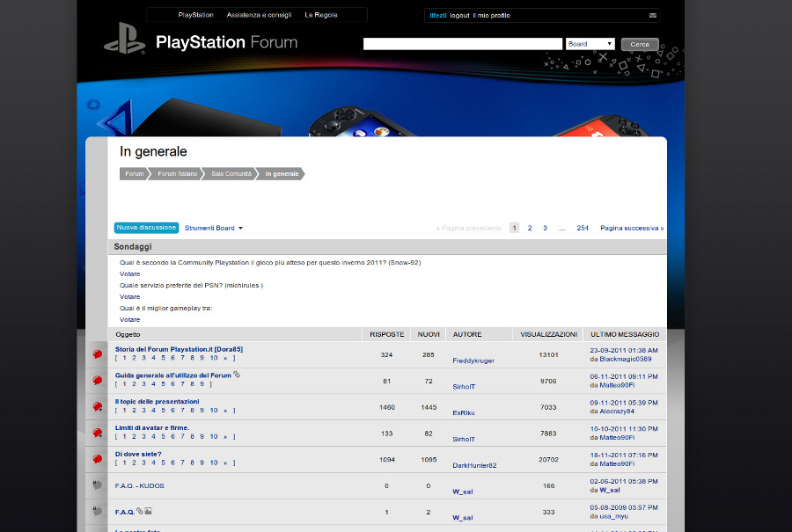Viewport: 792px width, 532px height.
Task: Open Le Regole menu item
Action: (x=320, y=15)
